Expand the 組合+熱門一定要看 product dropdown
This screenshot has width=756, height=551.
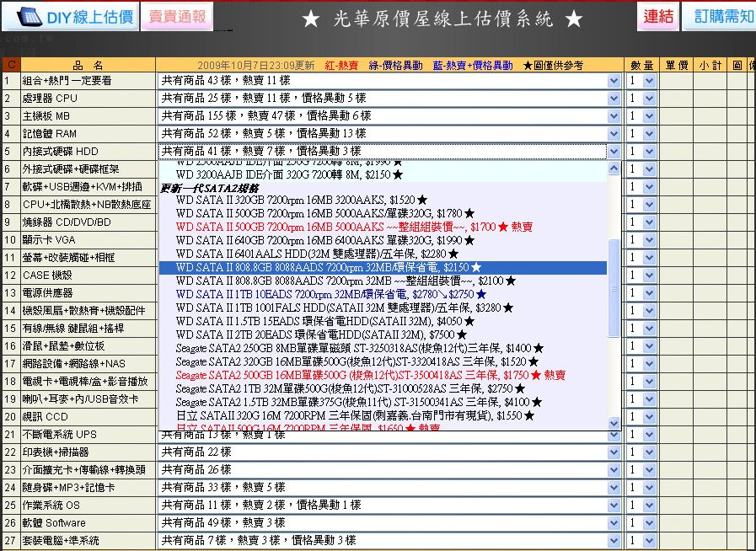pos(614,81)
